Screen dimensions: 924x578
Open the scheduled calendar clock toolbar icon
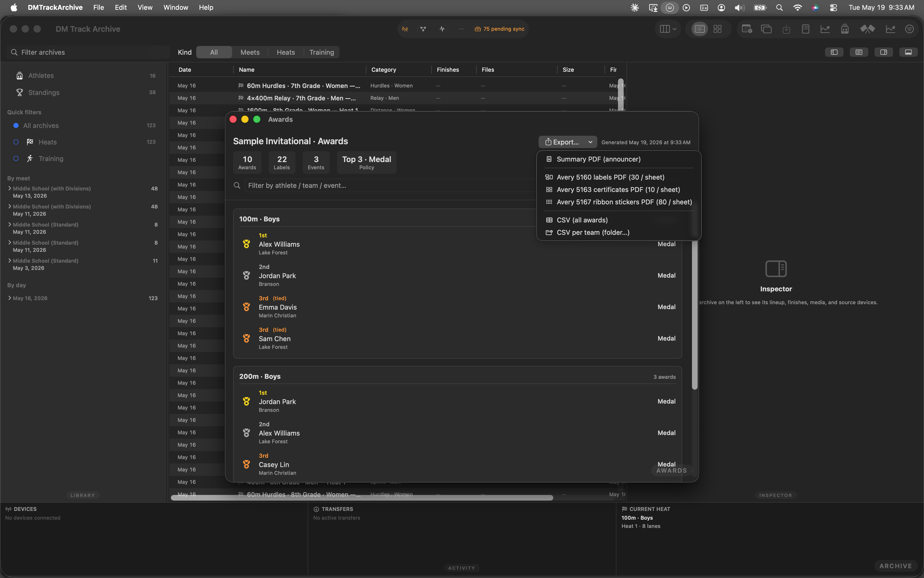[x=747, y=29]
